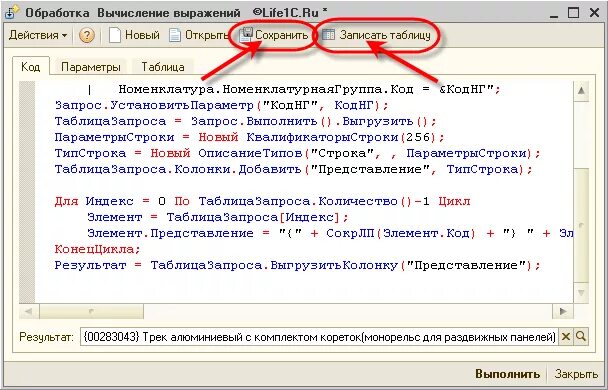Click the Открыть file icon
This screenshot has width=608, height=390.
(x=175, y=35)
